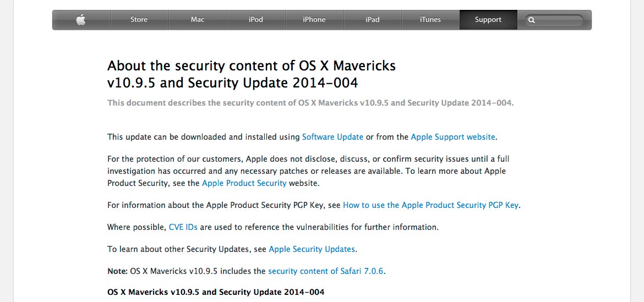Focus the search input field
The height and width of the screenshot is (302, 644).
click(559, 20)
